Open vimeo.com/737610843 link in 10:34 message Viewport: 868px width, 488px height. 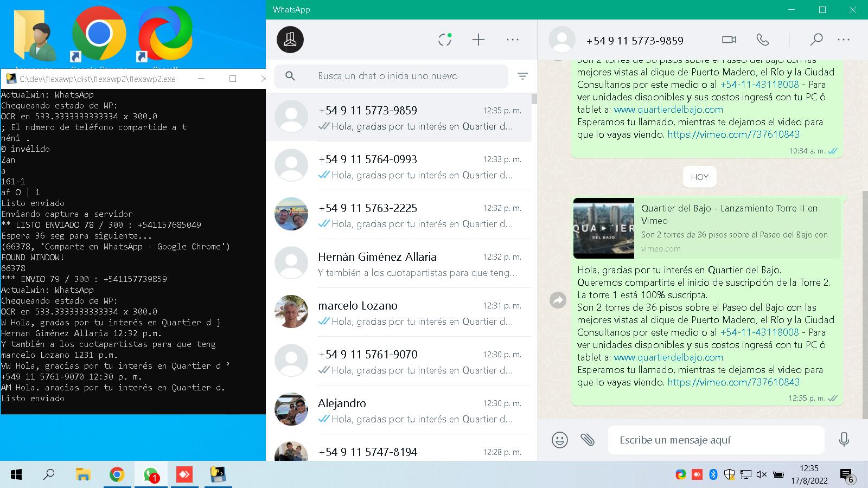pyautogui.click(x=733, y=134)
